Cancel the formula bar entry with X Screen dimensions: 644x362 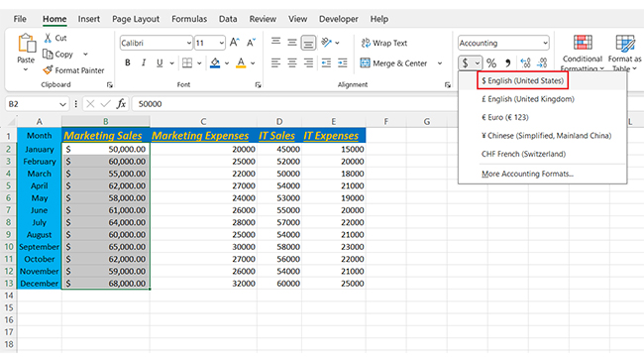[x=90, y=104]
